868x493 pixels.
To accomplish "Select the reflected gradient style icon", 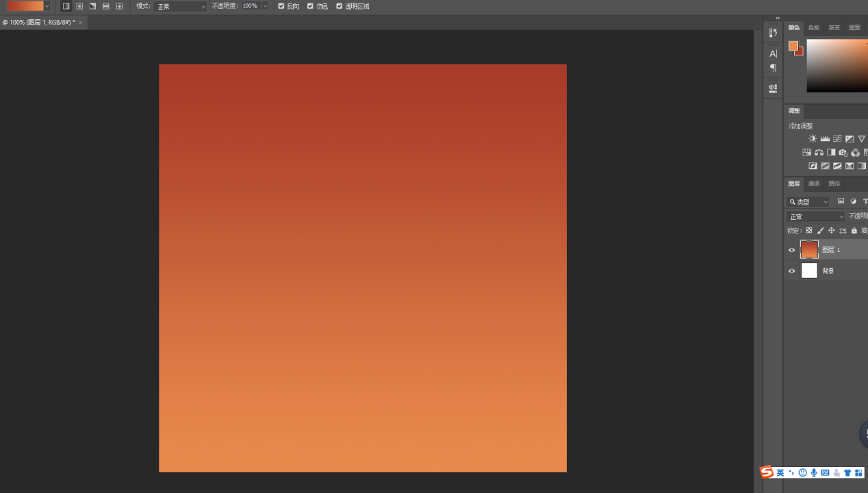I will point(105,6).
